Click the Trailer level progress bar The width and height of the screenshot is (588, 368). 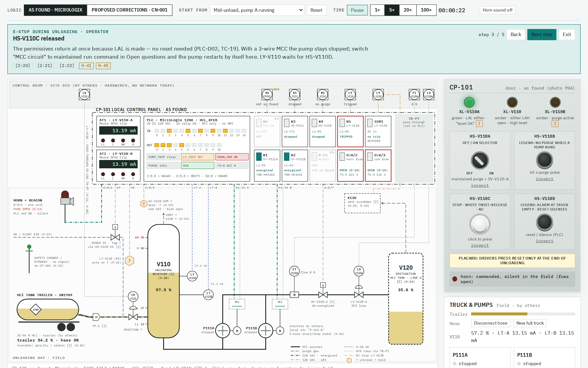point(523,314)
